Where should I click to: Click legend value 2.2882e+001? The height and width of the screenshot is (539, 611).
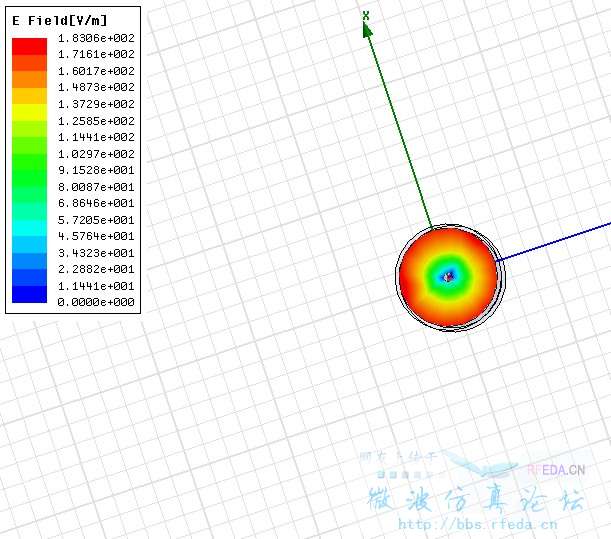(96, 269)
